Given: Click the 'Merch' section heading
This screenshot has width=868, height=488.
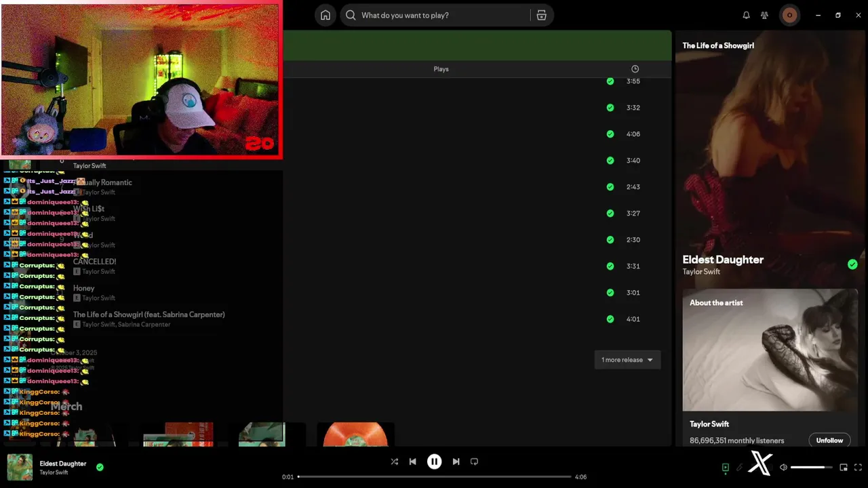Looking at the screenshot, I should (x=66, y=407).
